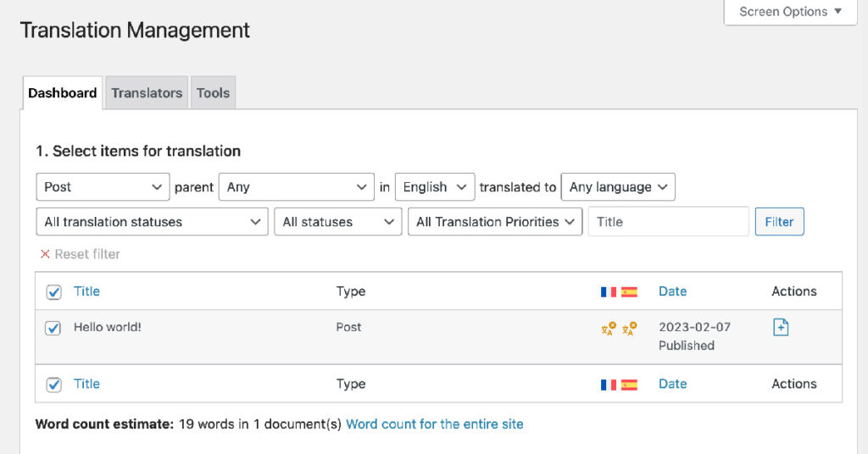
Task: Open the Any language target dropdown
Action: click(618, 187)
